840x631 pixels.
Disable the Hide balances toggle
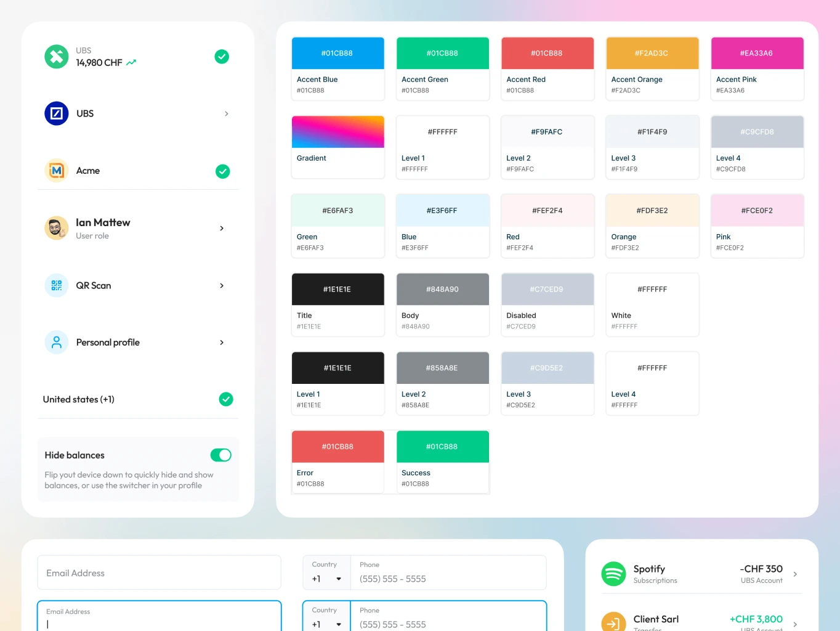pyautogui.click(x=220, y=455)
